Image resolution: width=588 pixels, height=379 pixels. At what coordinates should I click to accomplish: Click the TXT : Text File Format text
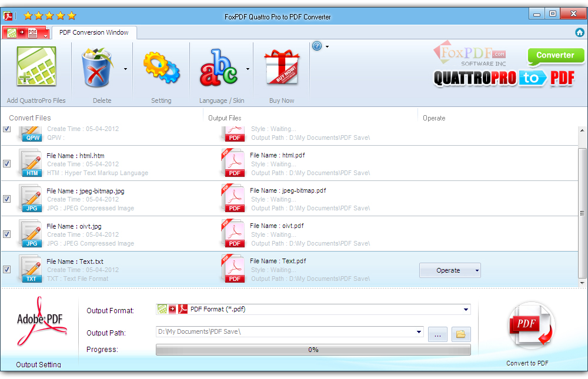tap(78, 279)
